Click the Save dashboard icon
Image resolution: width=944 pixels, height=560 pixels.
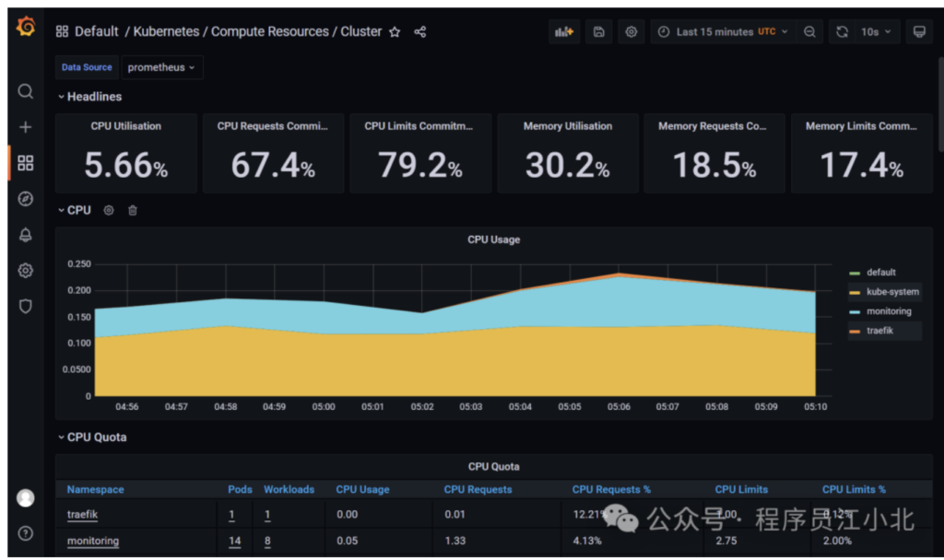[x=598, y=32]
